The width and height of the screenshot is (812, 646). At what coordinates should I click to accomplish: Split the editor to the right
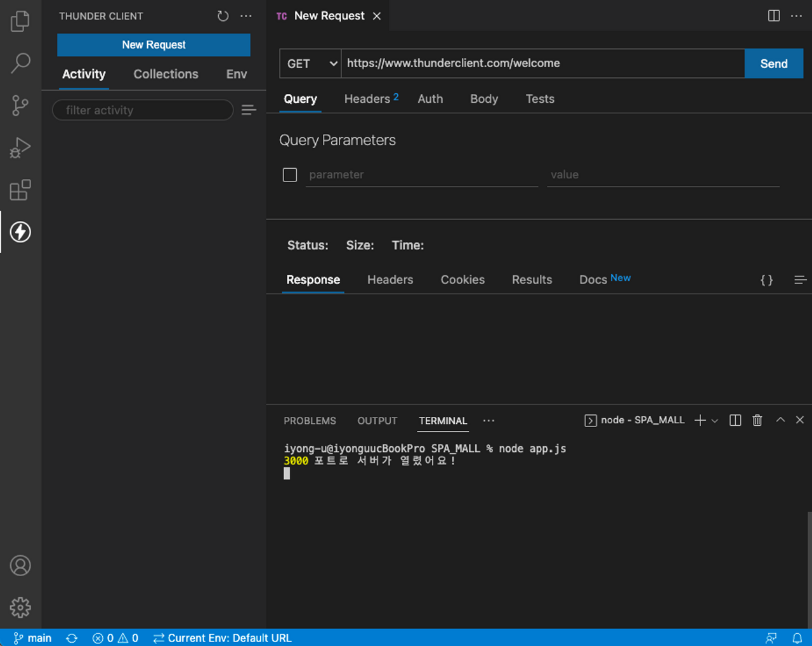774,15
